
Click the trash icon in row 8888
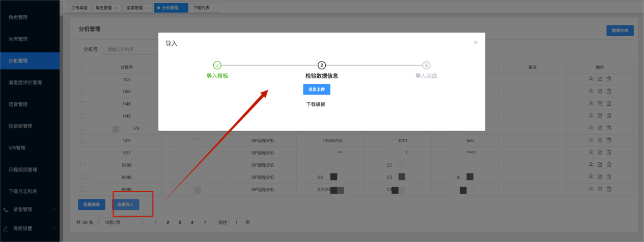coord(608,177)
